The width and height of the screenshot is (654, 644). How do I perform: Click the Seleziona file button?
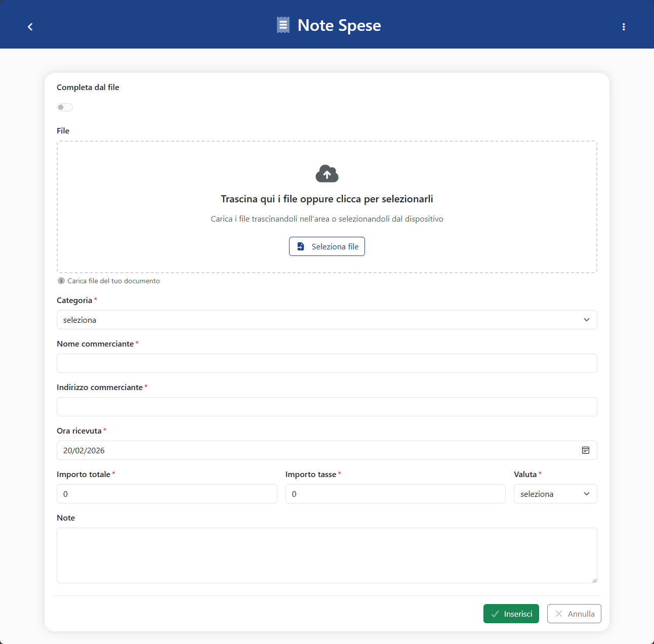pos(327,246)
